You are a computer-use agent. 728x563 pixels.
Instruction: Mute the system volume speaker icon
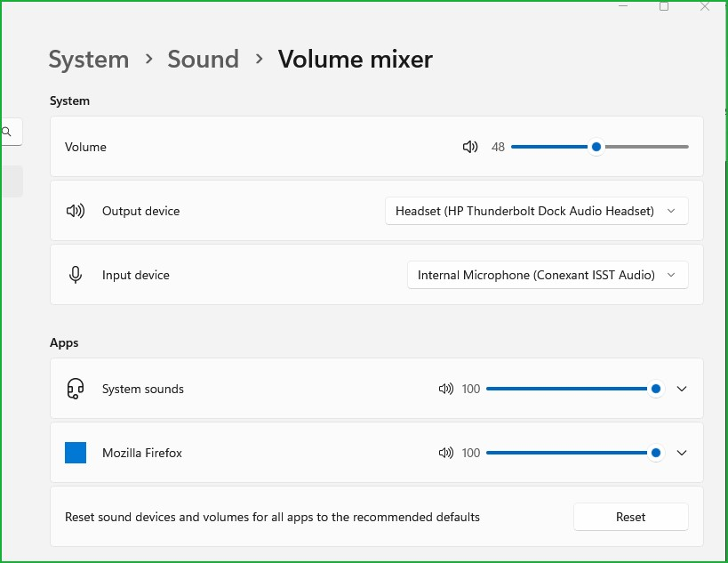[x=470, y=147]
